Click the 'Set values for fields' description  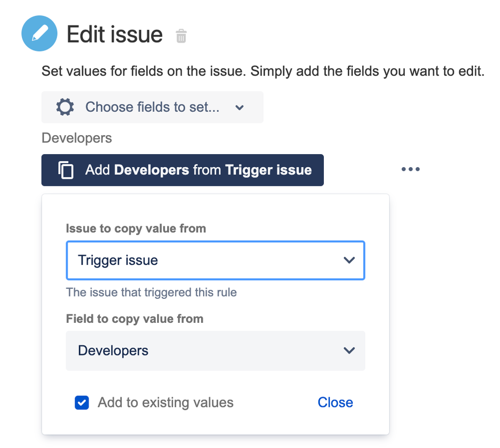click(263, 71)
